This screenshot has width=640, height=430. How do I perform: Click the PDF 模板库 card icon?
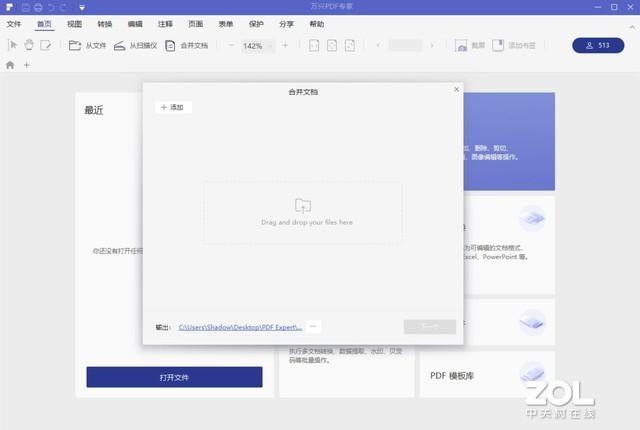532,373
